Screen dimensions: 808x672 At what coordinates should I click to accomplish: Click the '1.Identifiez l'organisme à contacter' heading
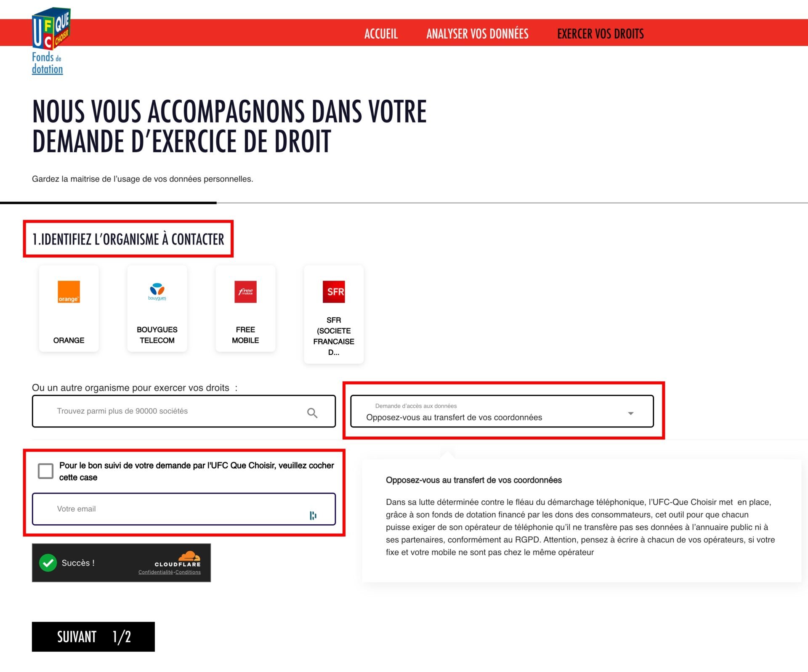[128, 239]
